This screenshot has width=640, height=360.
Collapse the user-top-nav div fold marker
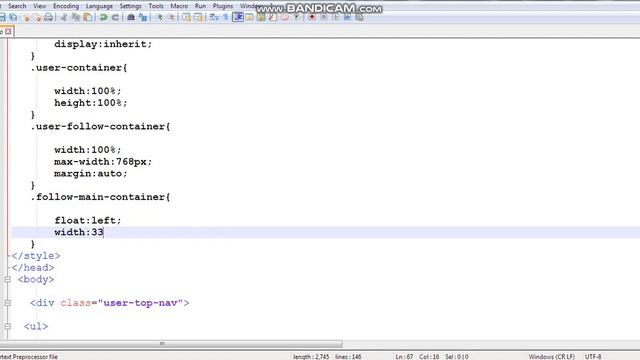(7, 303)
